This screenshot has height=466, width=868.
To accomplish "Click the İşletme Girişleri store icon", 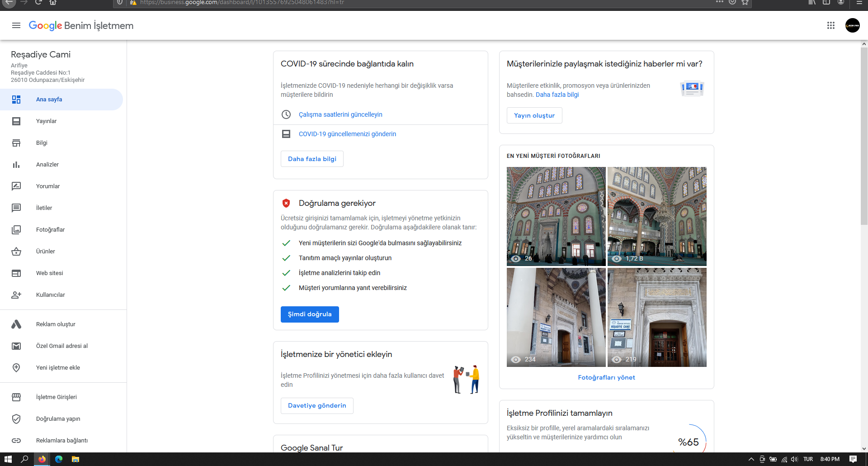I will 16,397.
